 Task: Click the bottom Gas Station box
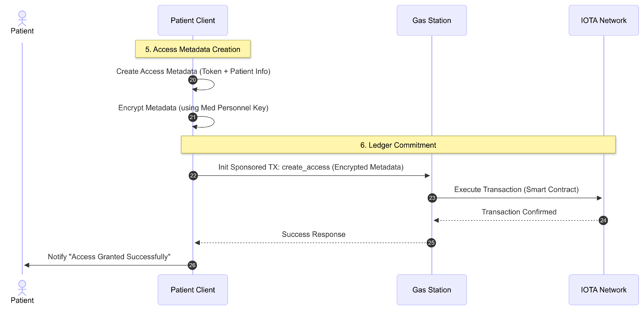(432, 289)
